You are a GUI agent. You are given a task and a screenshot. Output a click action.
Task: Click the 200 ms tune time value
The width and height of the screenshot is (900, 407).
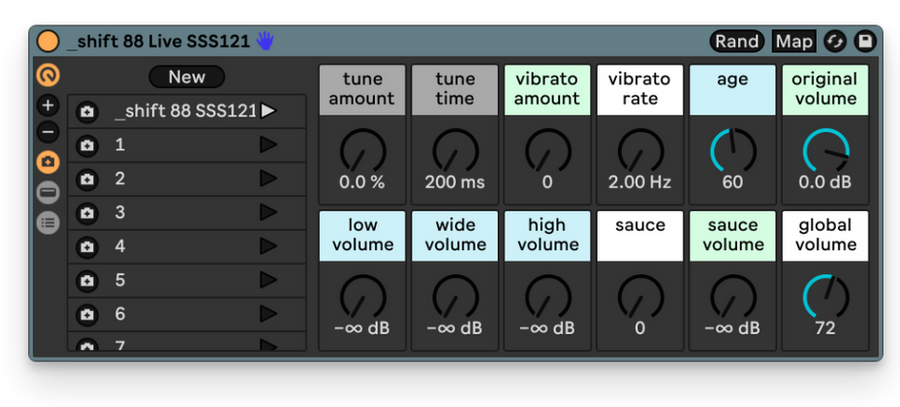pos(455,183)
